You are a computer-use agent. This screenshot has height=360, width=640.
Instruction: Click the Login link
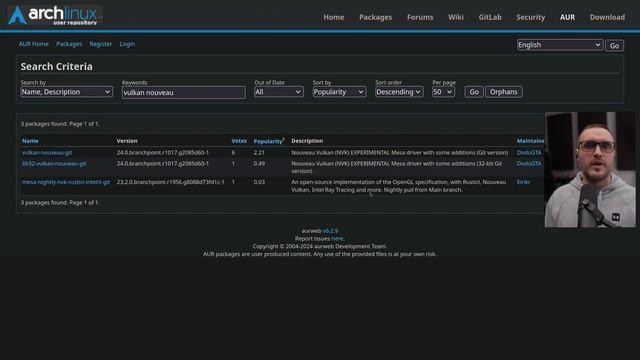tap(127, 44)
